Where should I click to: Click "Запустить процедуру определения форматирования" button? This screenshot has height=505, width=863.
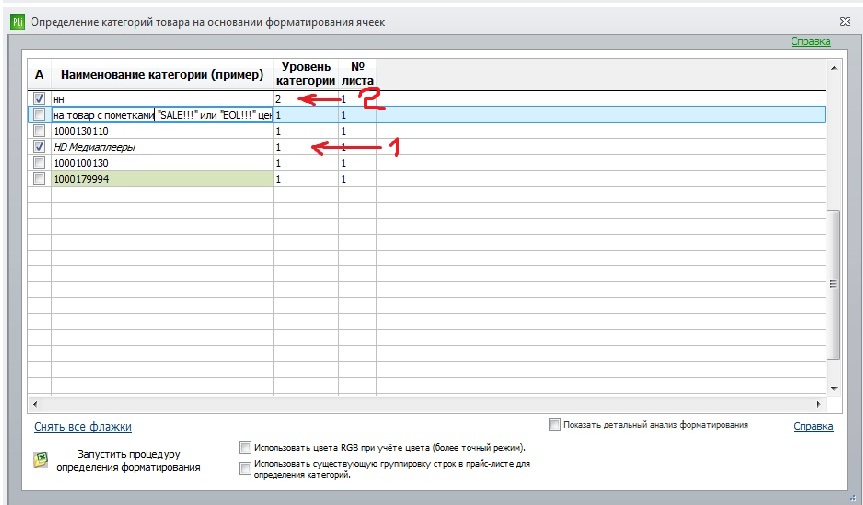click(x=128, y=461)
